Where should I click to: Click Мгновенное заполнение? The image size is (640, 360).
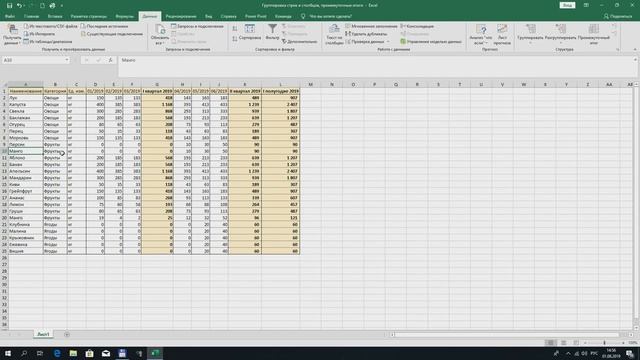click(371, 26)
